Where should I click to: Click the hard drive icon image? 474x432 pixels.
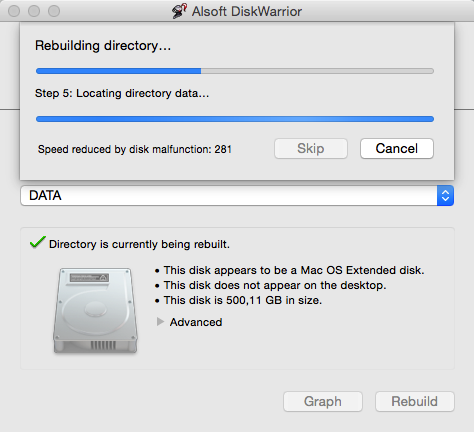click(95, 310)
